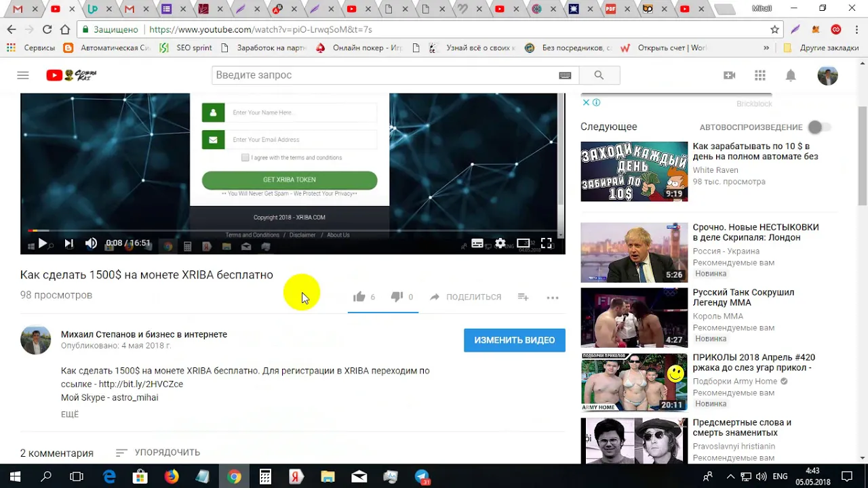Open video ПРИКОЛЫ 2018 Апрель #420
Viewport: 868px width, 488px height.
[x=753, y=363]
